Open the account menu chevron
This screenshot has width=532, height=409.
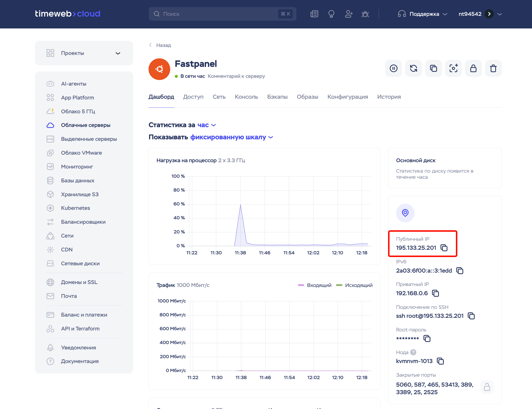pos(500,14)
